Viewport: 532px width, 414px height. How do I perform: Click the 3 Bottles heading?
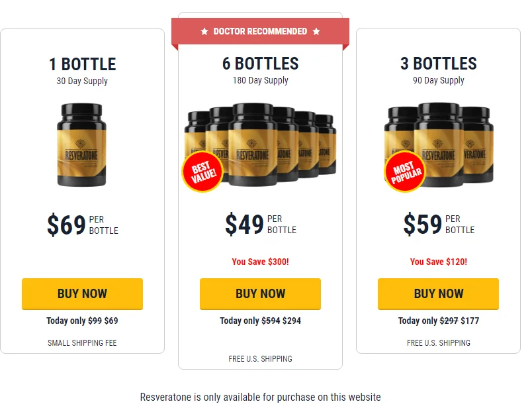(x=438, y=64)
